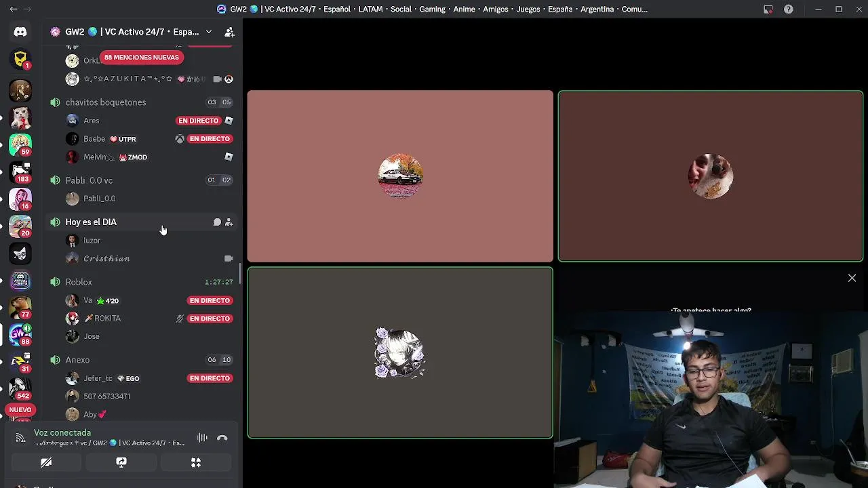Go back with the title bar arrow
Image resolution: width=868 pixels, height=488 pixels.
[14, 9]
